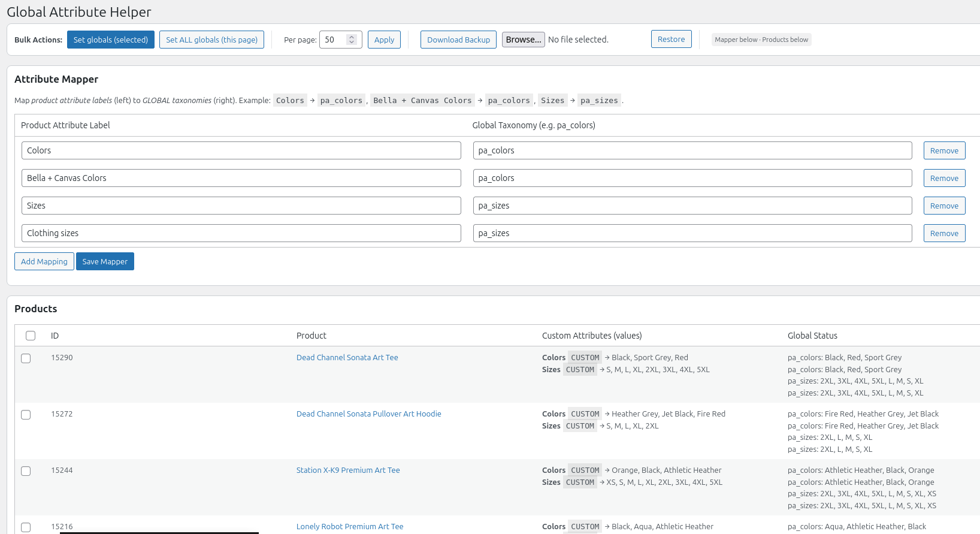Click 'Orange, Black, Athletic Heather' values

coord(667,470)
